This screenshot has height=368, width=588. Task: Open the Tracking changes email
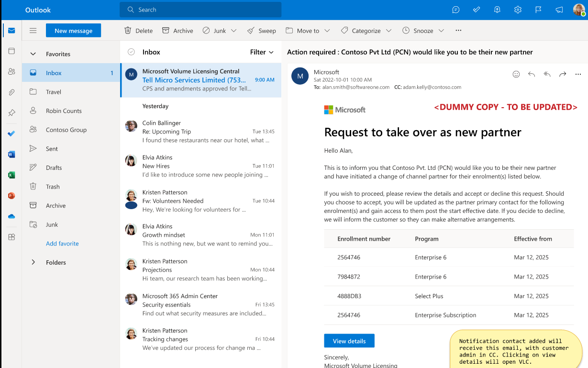201,339
